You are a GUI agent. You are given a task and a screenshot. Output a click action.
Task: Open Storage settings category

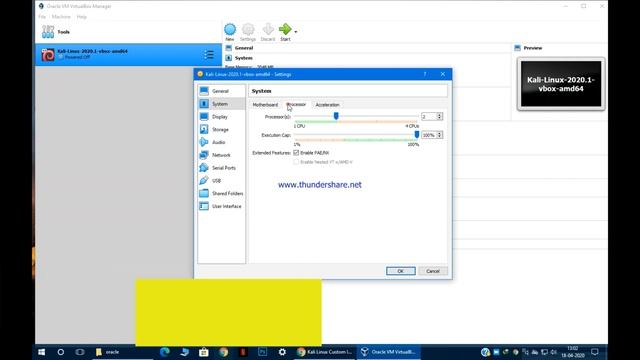pos(222,129)
